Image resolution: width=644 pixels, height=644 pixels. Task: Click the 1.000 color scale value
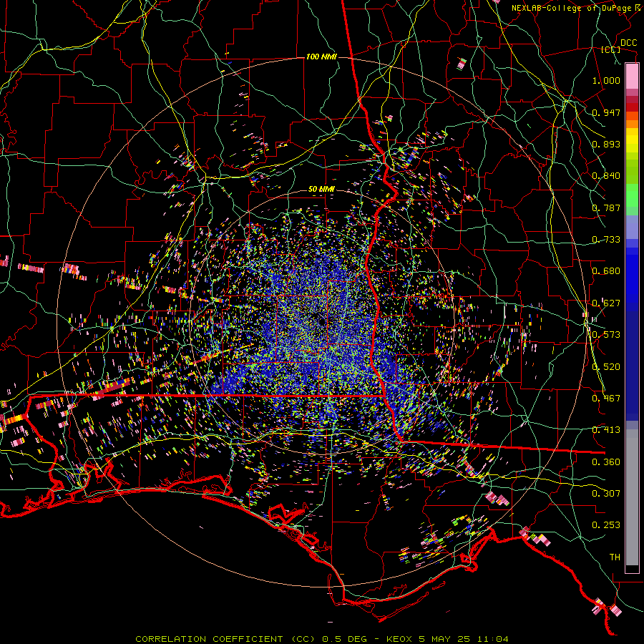(606, 80)
